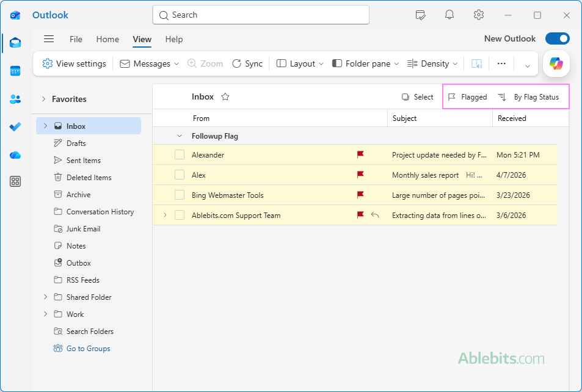Collapse the Followup Flag group
Screen dimensions: 582x392
[x=180, y=136]
